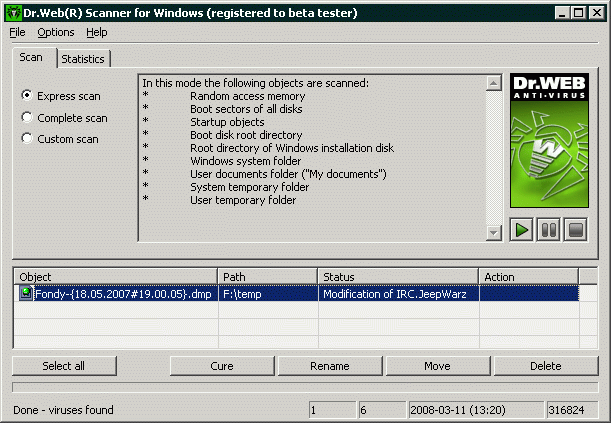Click the 'User temporary folder' line
611x423 pixels.
(243, 200)
